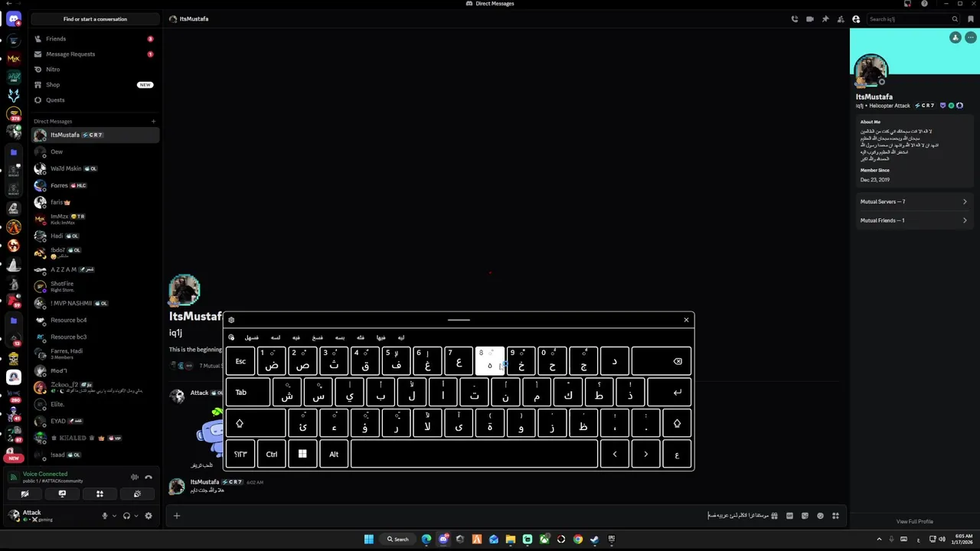Open Discord Direct Messages home icon

point(13,19)
